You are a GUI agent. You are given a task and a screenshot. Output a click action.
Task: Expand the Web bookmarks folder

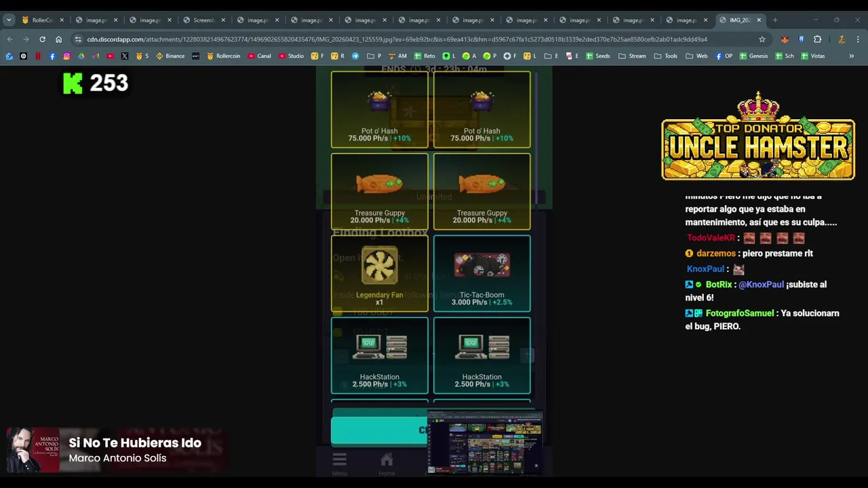point(696,56)
